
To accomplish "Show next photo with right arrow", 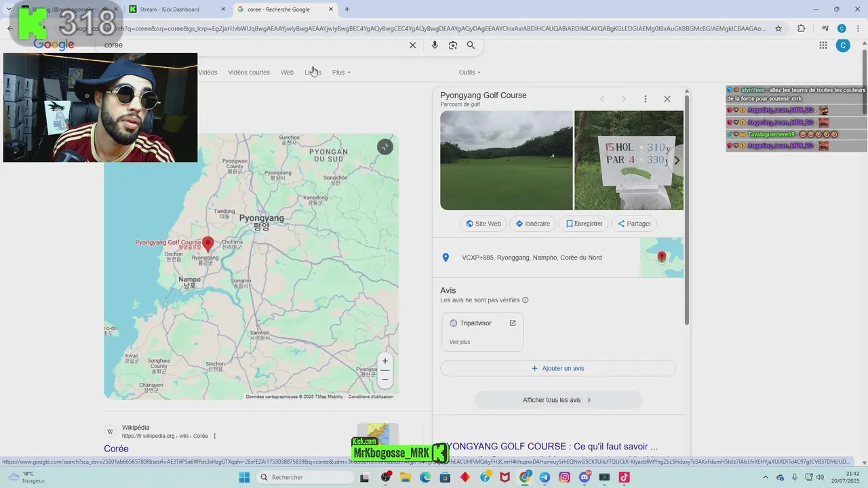I will [x=675, y=161].
